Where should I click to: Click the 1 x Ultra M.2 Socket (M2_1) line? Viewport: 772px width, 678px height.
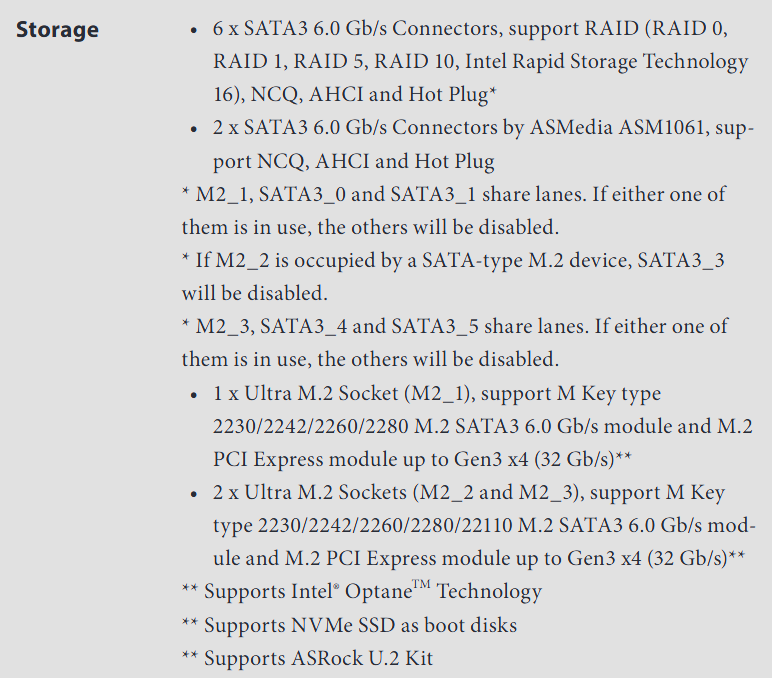pos(437,394)
